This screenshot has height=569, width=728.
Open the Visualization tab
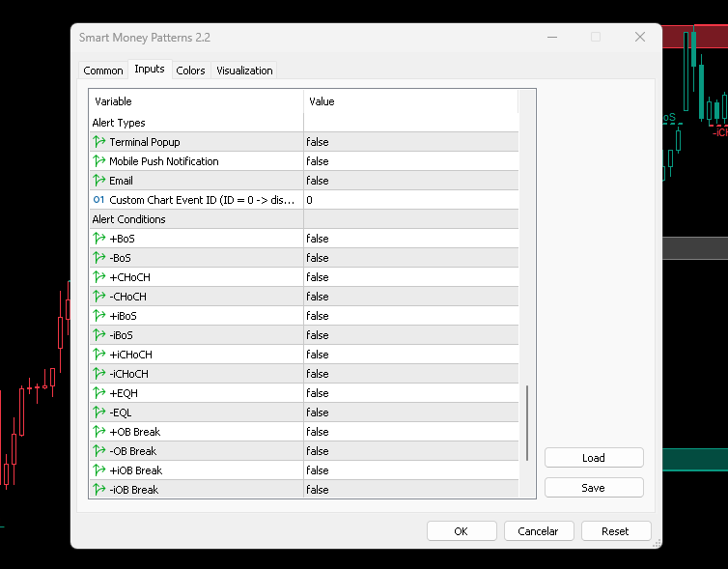click(244, 71)
